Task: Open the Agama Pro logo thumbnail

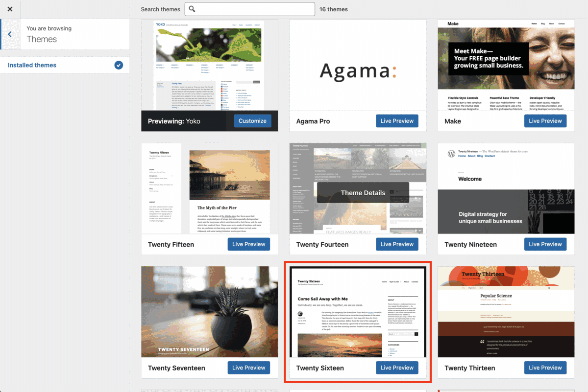Action: (x=358, y=65)
